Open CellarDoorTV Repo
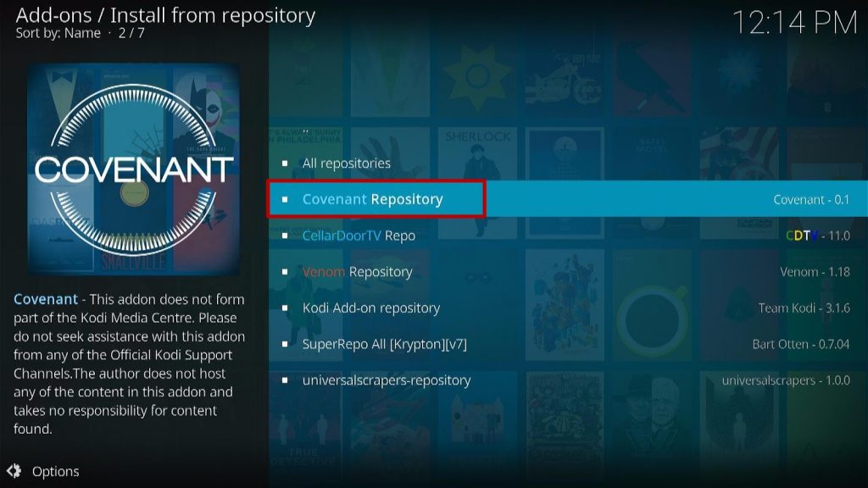Image resolution: width=868 pixels, height=488 pixels. [x=568, y=236]
